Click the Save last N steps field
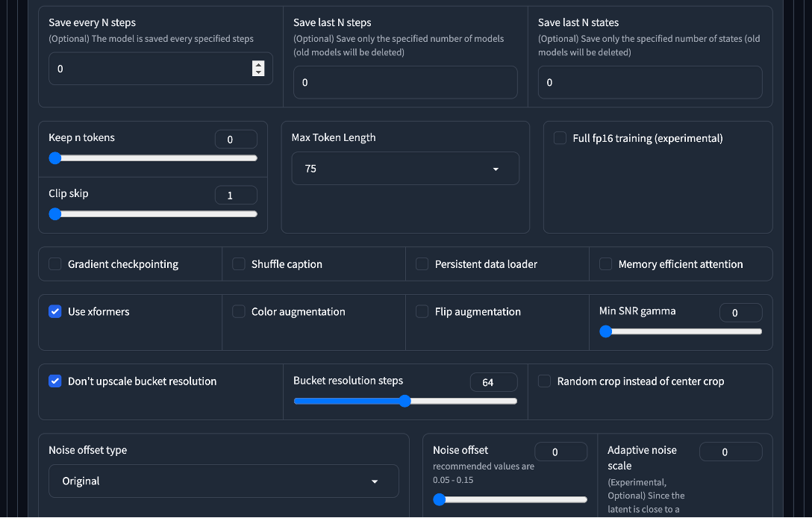The width and height of the screenshot is (812, 518). tap(405, 83)
